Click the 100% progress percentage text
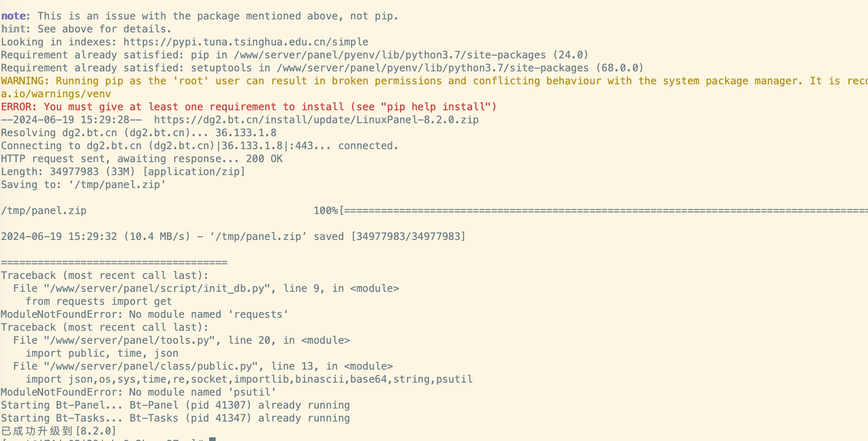 [x=326, y=211]
